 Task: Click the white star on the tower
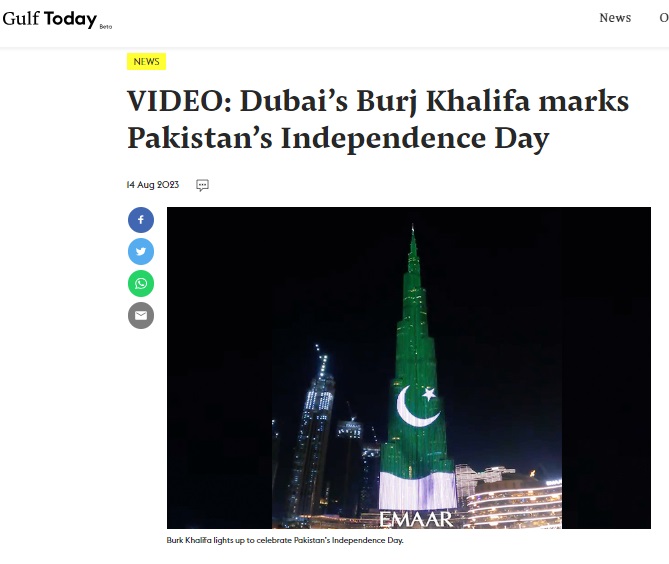point(429,394)
